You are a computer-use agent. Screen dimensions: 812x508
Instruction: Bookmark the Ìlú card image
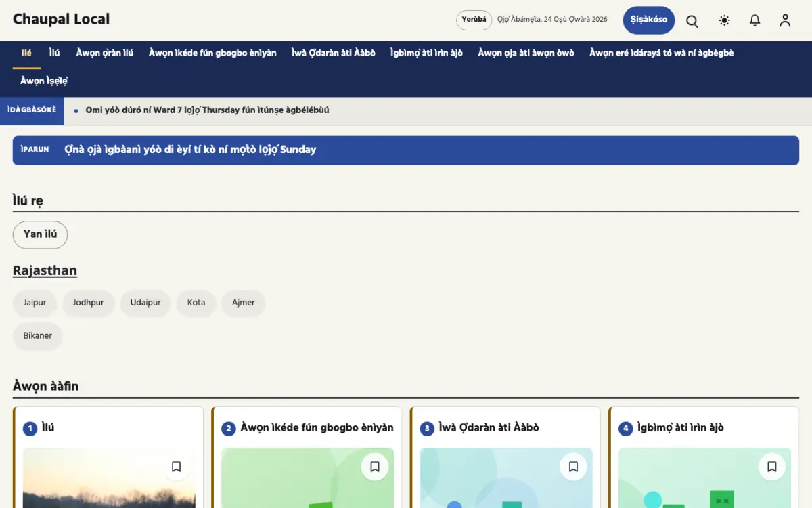tap(177, 467)
